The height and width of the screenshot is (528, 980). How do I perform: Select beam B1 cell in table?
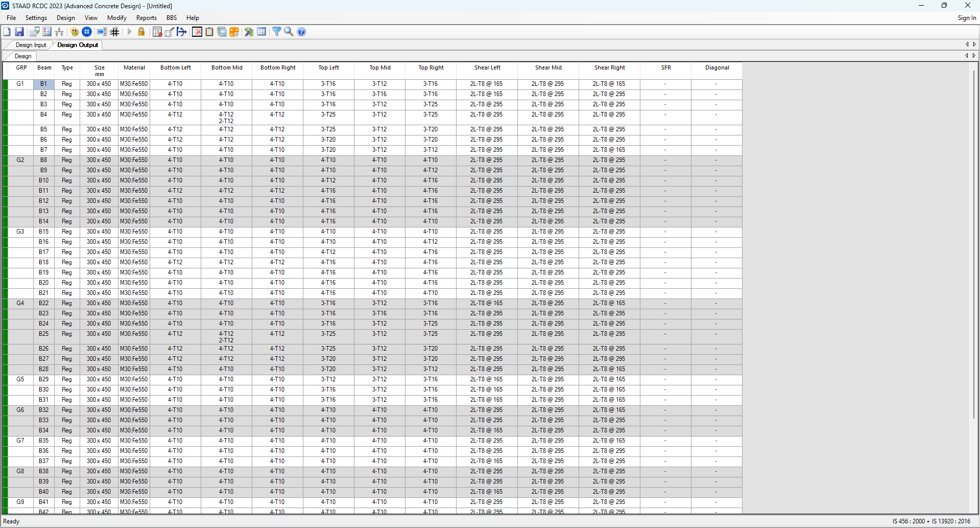[x=44, y=84]
